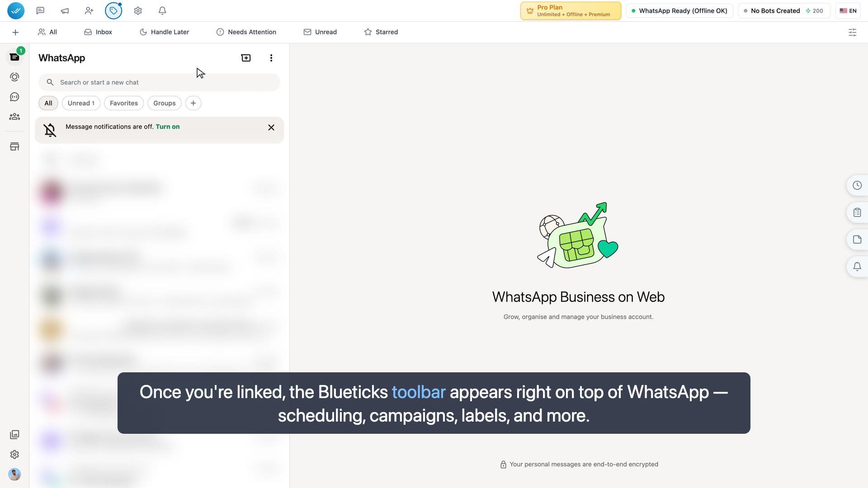Select the All chat filter chip
Screen dimensions: 868x488
click(x=48, y=103)
